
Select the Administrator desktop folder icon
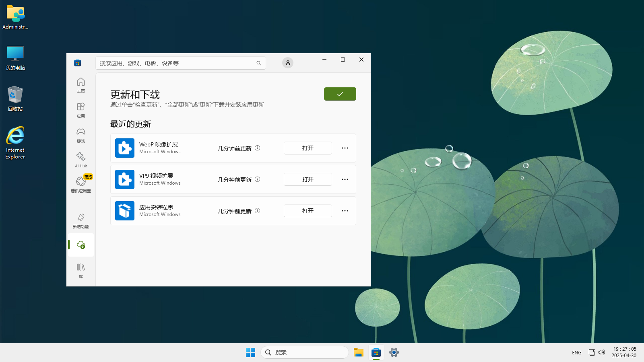pyautogui.click(x=15, y=17)
